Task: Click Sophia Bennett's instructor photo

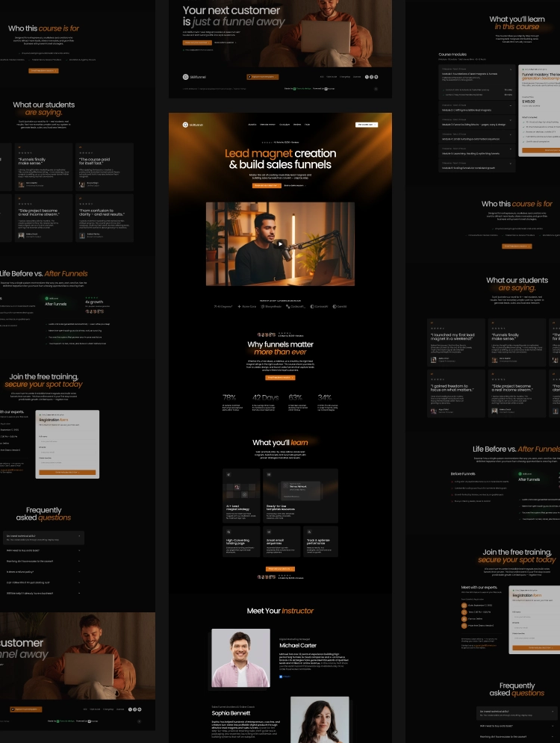Action: (320, 720)
